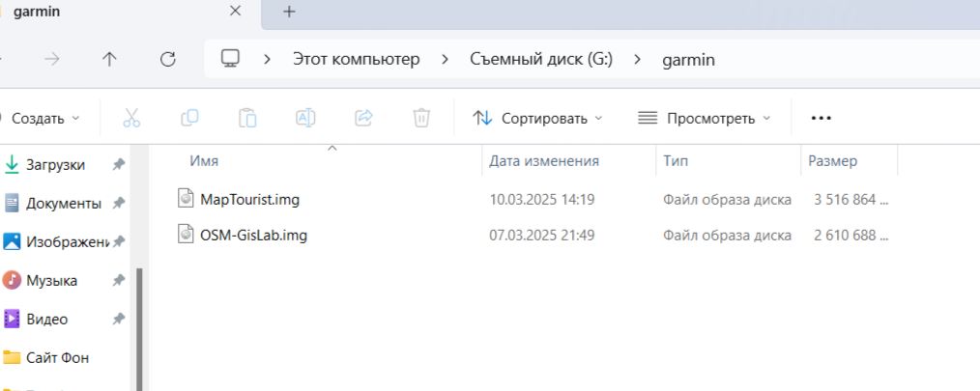Click the MapTourist.img file name

pyautogui.click(x=250, y=200)
